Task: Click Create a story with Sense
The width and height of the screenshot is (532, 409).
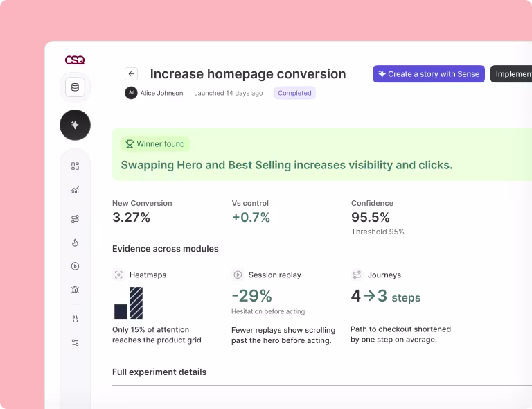Action: (x=429, y=74)
